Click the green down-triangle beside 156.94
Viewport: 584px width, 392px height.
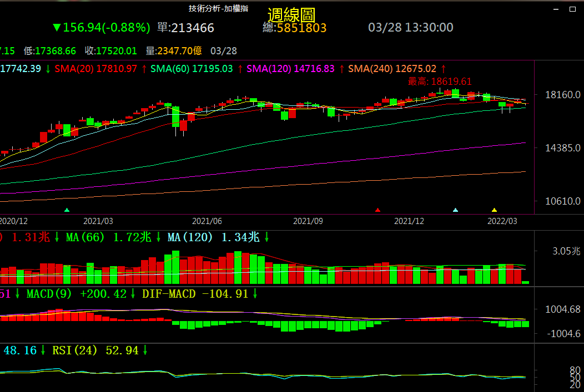[56, 28]
